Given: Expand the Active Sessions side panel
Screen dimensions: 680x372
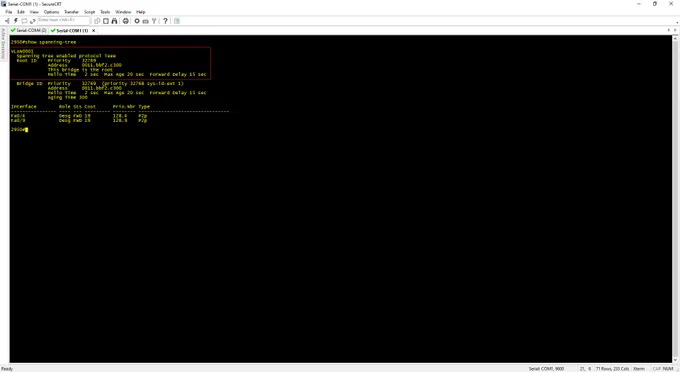Looking at the screenshot, I should tap(3, 43).
